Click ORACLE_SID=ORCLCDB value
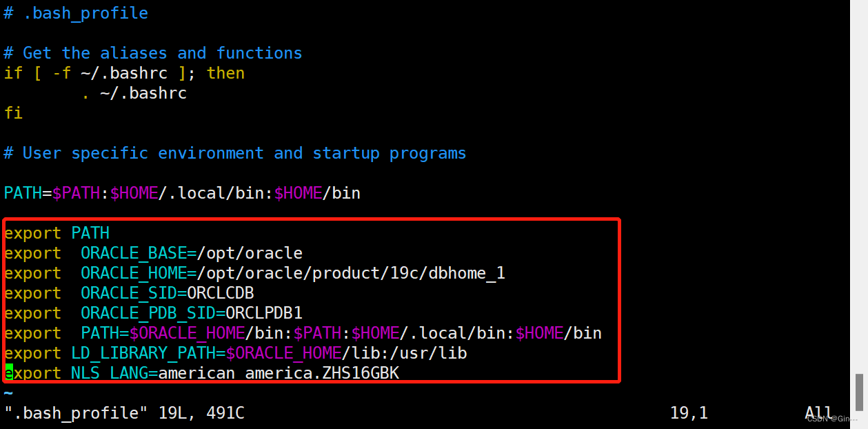This screenshot has width=868, height=429. click(168, 293)
